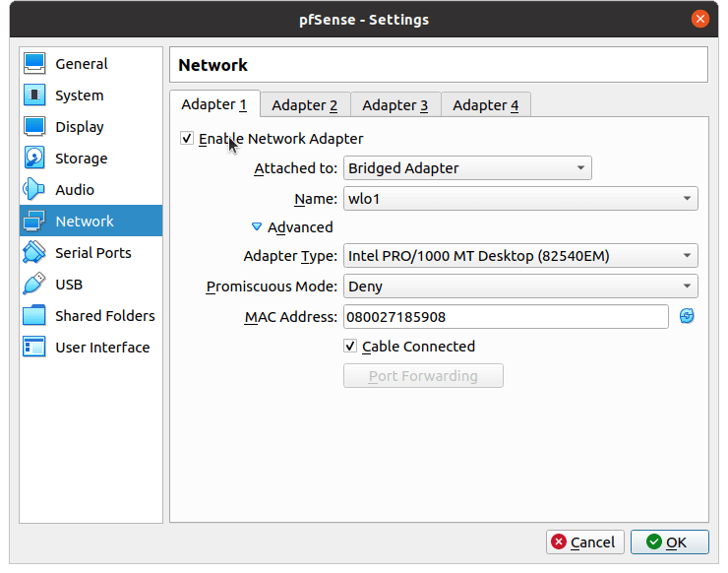
Task: Open the Attached to dropdown
Action: (467, 168)
